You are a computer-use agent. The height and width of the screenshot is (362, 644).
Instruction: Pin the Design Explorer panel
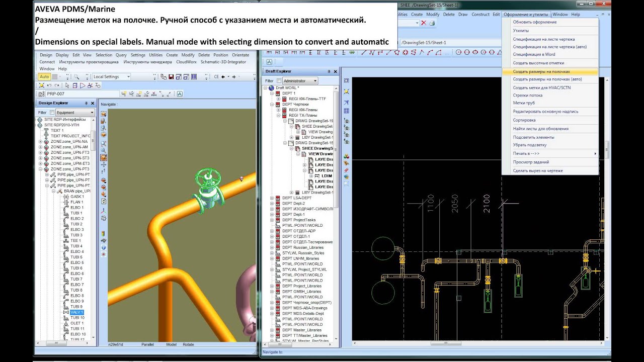pyautogui.click(x=85, y=103)
